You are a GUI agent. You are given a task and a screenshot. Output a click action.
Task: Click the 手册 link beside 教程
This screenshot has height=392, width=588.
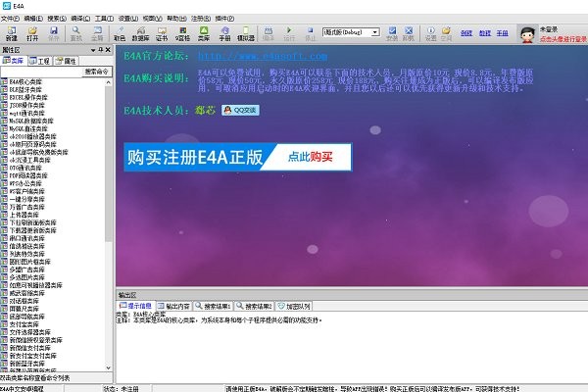[502, 33]
